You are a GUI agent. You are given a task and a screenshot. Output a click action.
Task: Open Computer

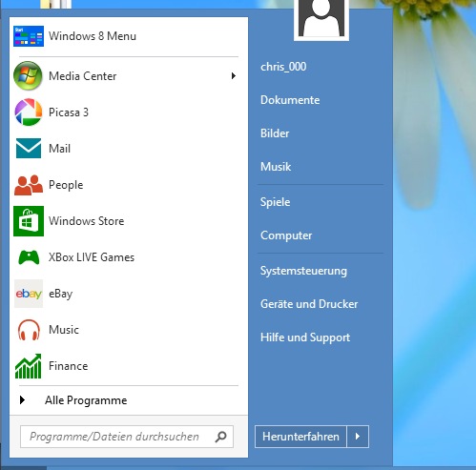[286, 235]
